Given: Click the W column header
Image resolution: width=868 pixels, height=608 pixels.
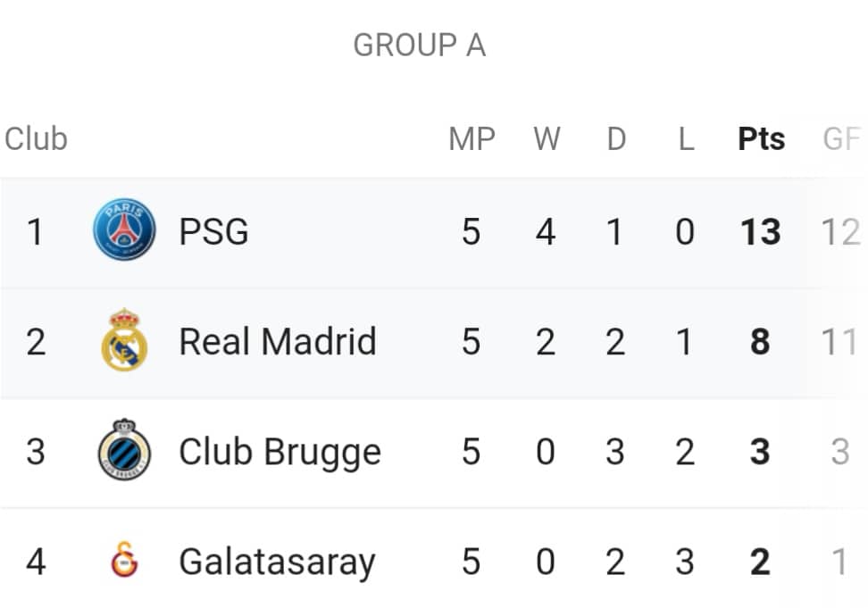Looking at the screenshot, I should pyautogui.click(x=547, y=139).
